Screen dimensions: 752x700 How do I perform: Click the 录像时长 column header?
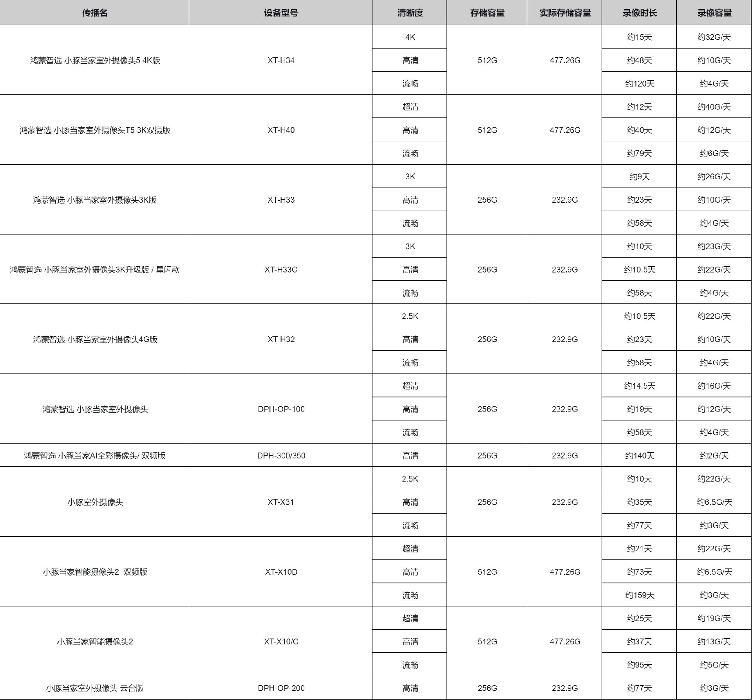click(x=639, y=13)
